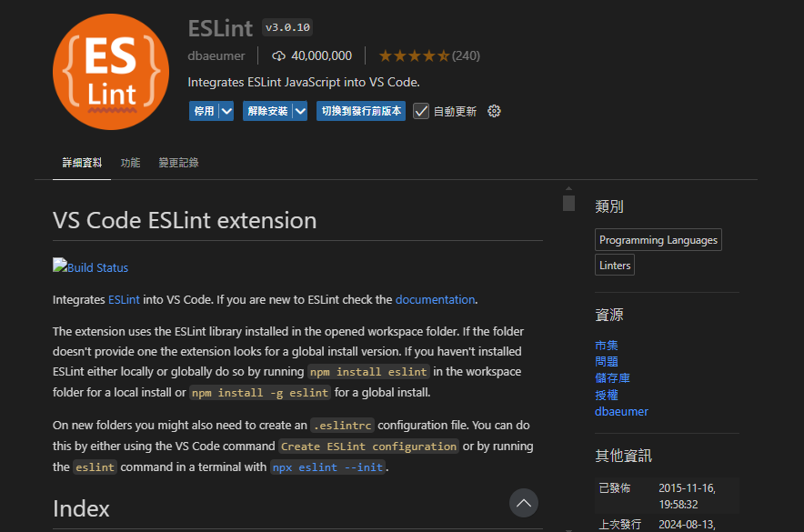Click the 'npm install eslint' code snippet
Viewport: 804px width, 532px height.
pos(368,372)
